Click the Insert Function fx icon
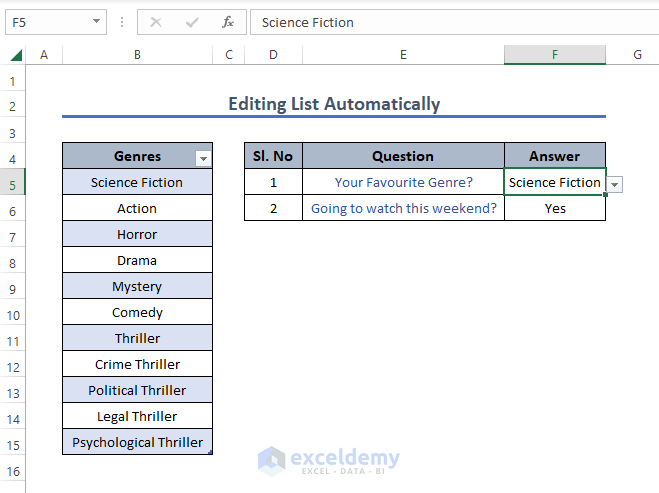The height and width of the screenshot is (493, 659). (x=228, y=22)
